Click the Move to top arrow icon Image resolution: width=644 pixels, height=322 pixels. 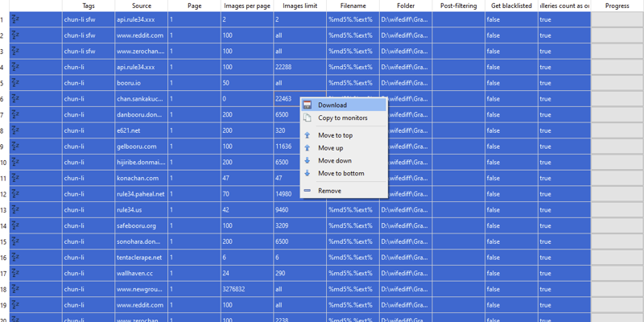(x=308, y=135)
